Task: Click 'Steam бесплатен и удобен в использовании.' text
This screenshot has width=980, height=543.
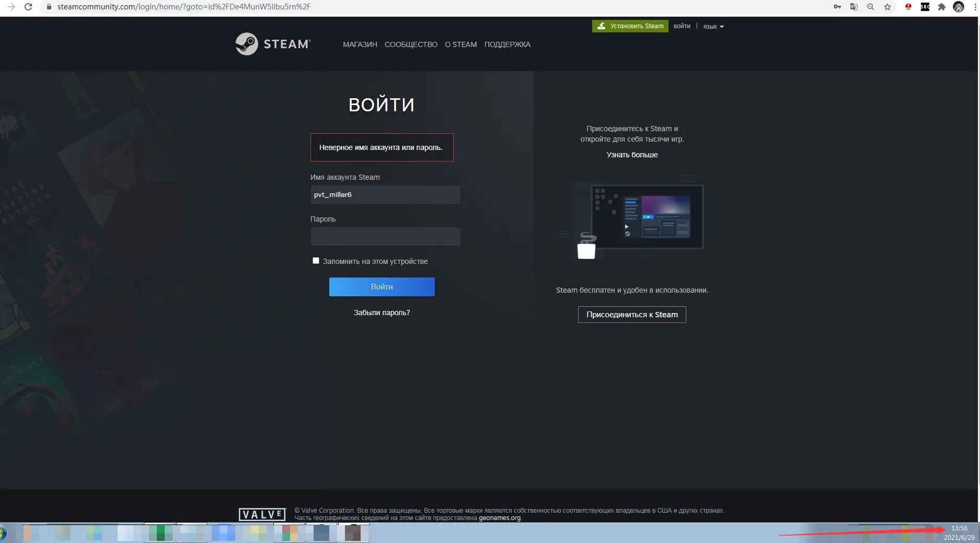Action: click(x=632, y=290)
